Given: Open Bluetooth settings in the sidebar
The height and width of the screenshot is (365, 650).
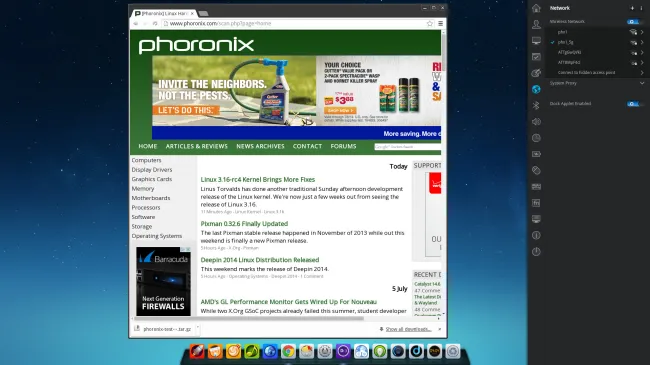Looking at the screenshot, I should click(536, 105).
